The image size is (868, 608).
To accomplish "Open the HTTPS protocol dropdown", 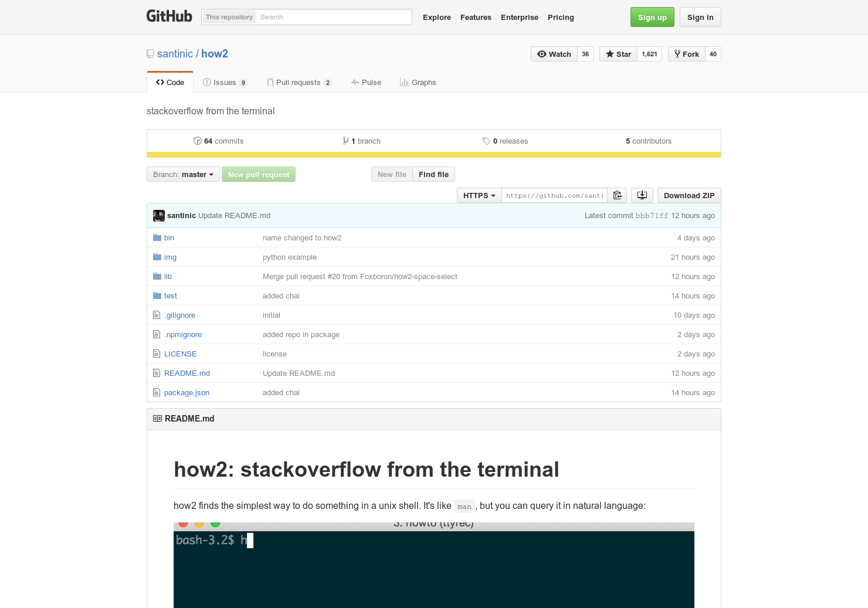I will 479,195.
